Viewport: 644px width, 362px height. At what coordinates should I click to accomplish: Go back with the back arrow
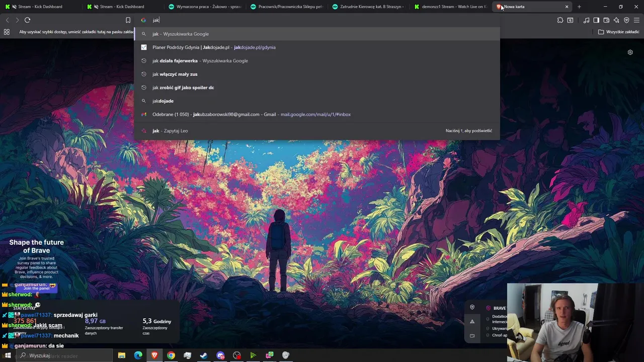7,20
